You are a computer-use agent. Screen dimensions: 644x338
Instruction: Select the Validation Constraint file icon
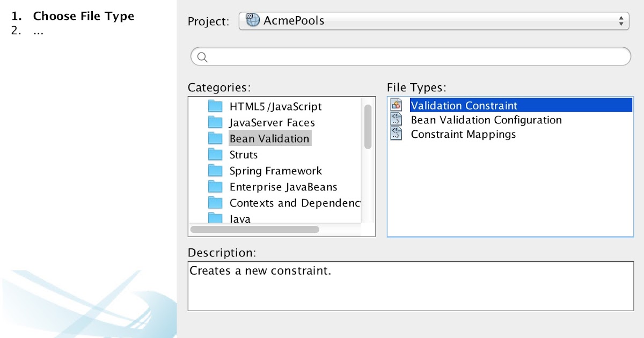tap(396, 105)
